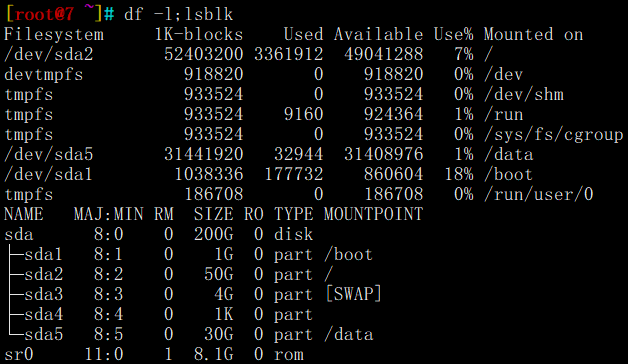Screen dimensions: 628x364
Task: Click the devtmpfs filesystem row name
Action: point(44,75)
